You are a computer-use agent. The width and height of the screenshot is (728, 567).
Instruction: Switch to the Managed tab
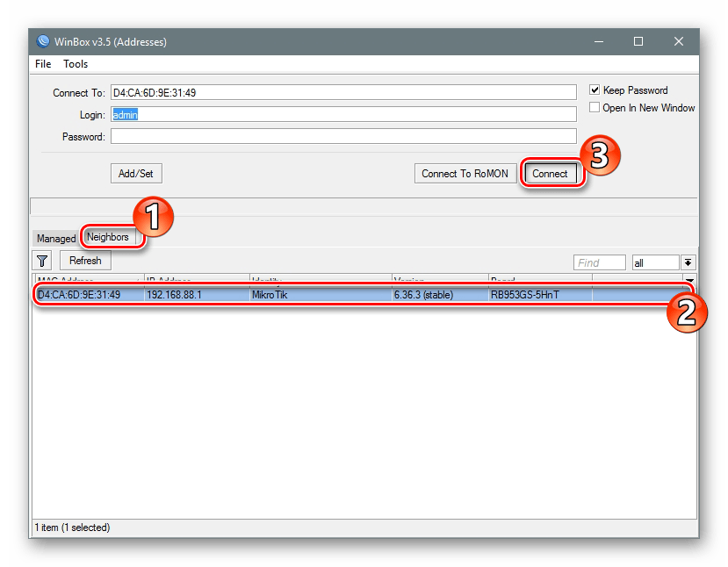point(56,239)
